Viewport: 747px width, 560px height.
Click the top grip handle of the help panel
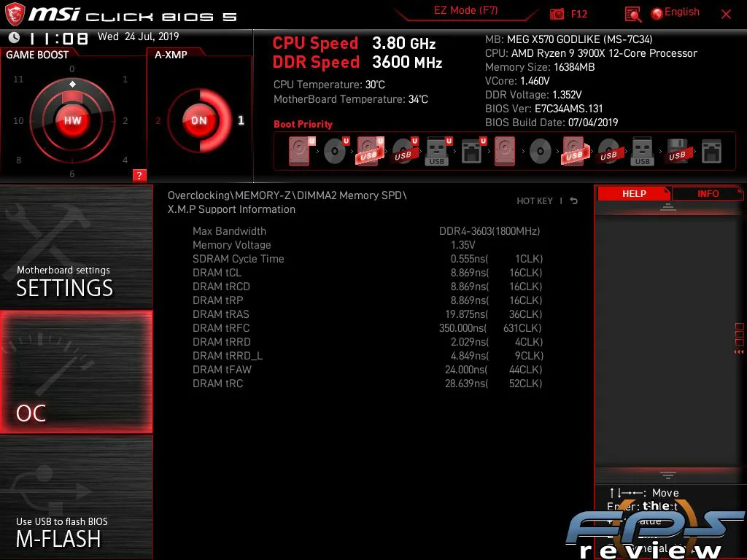tap(668, 206)
